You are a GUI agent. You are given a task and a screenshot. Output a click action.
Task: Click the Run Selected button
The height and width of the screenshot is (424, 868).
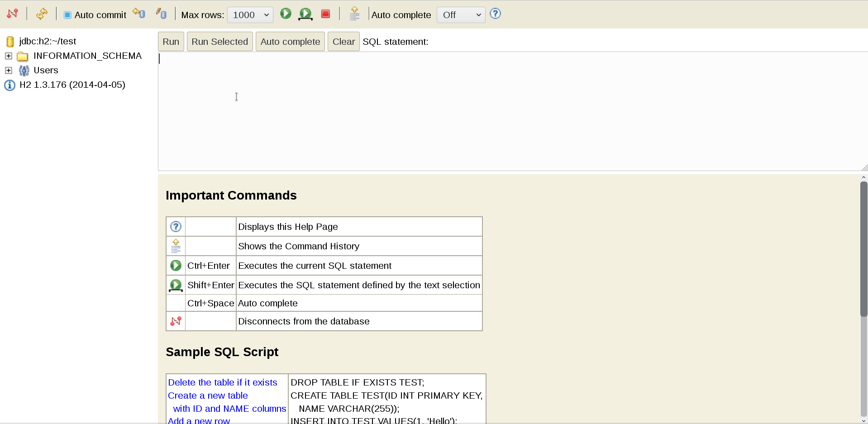click(x=220, y=42)
